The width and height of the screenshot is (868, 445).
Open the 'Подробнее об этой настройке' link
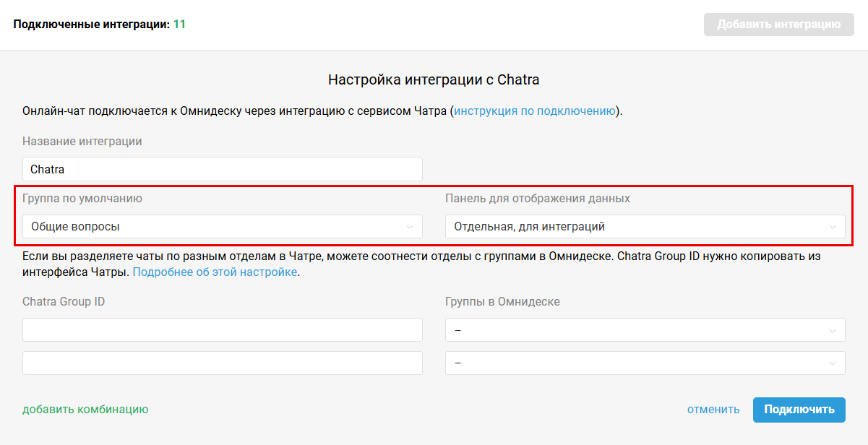[215, 272]
